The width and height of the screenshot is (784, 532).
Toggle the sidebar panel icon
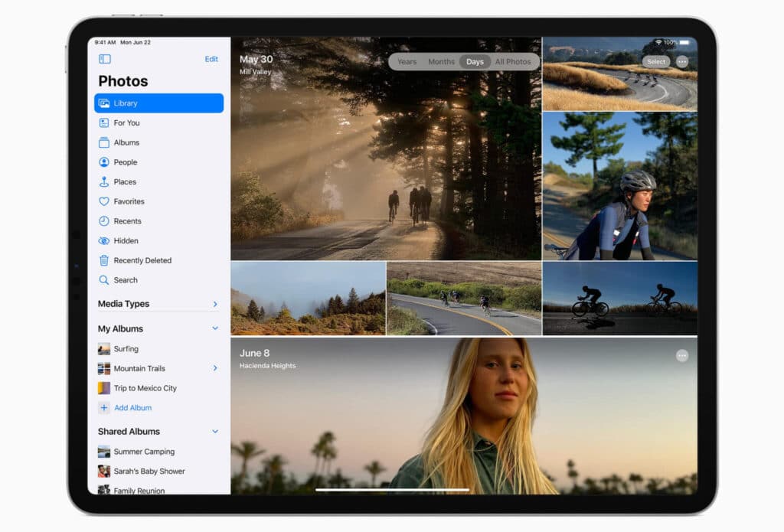(105, 59)
